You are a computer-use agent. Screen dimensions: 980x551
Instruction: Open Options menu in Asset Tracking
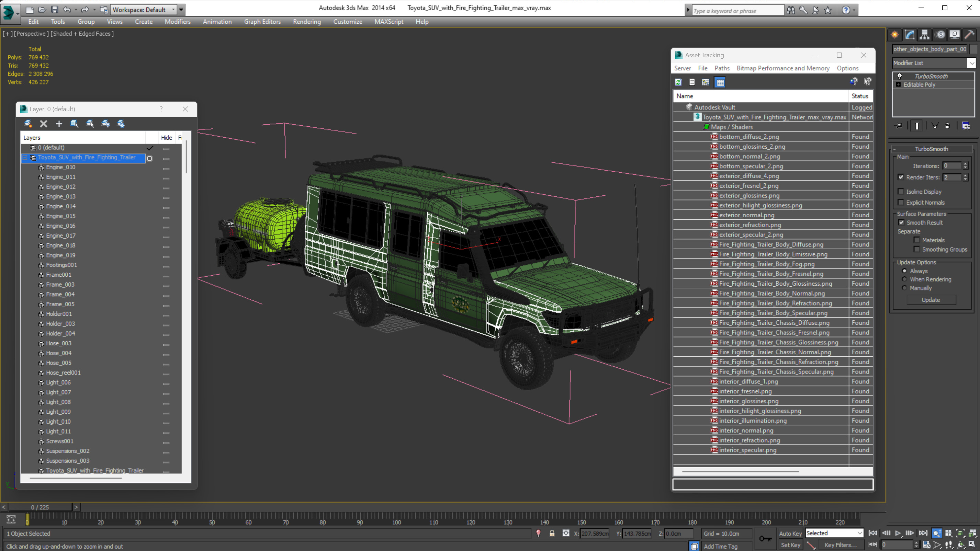pos(848,68)
